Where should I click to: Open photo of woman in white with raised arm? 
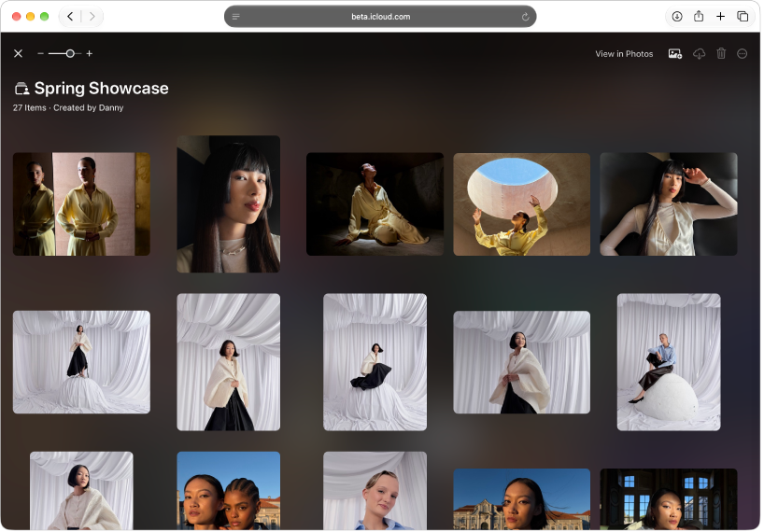coord(669,204)
